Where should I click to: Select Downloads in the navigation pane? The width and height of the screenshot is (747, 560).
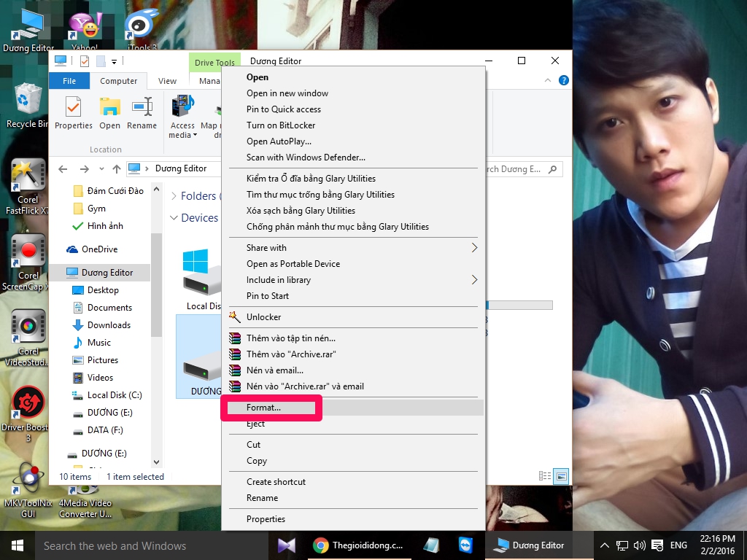109,325
